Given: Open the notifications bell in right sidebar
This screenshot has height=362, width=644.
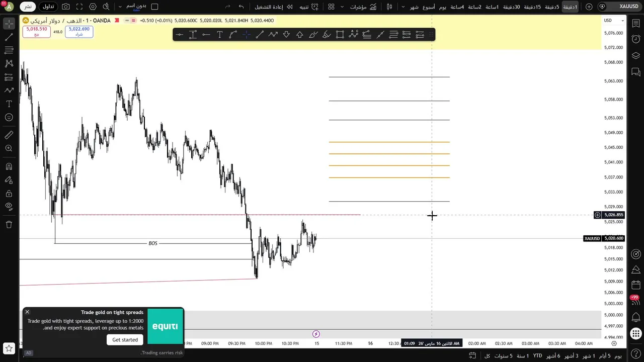Looking at the screenshot, I should (636, 318).
